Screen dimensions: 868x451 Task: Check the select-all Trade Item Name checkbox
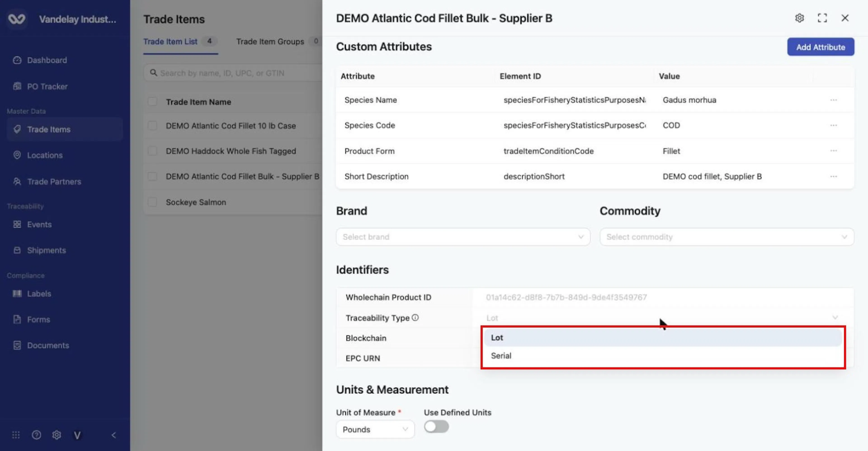pos(152,101)
